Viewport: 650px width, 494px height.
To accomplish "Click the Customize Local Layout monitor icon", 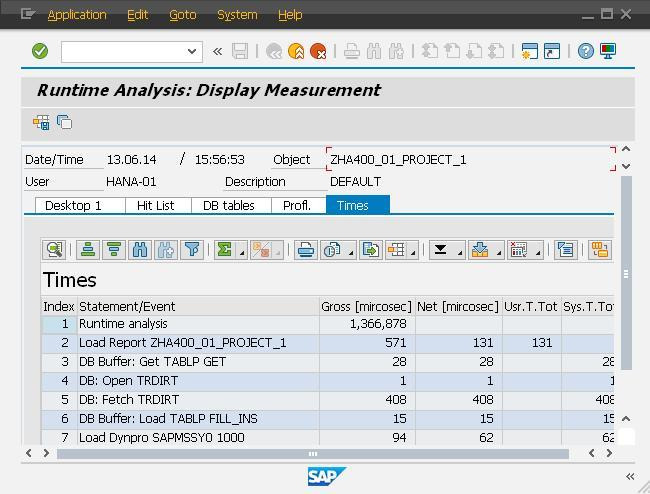I will pyautogui.click(x=608, y=51).
